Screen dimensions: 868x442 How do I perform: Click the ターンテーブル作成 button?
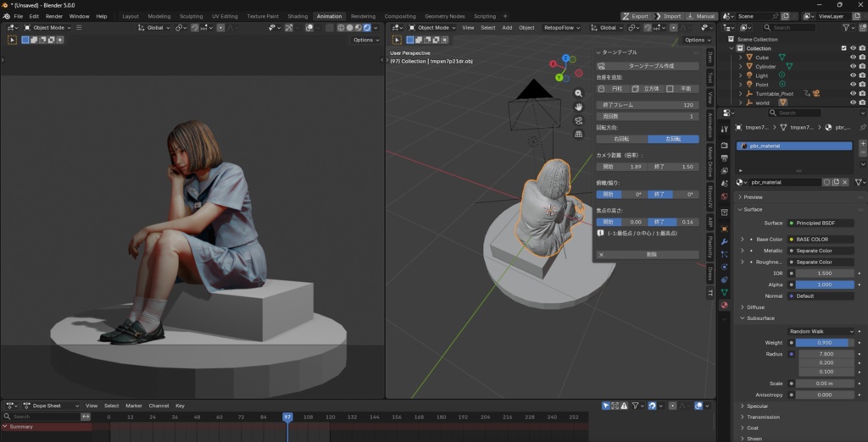coord(650,65)
